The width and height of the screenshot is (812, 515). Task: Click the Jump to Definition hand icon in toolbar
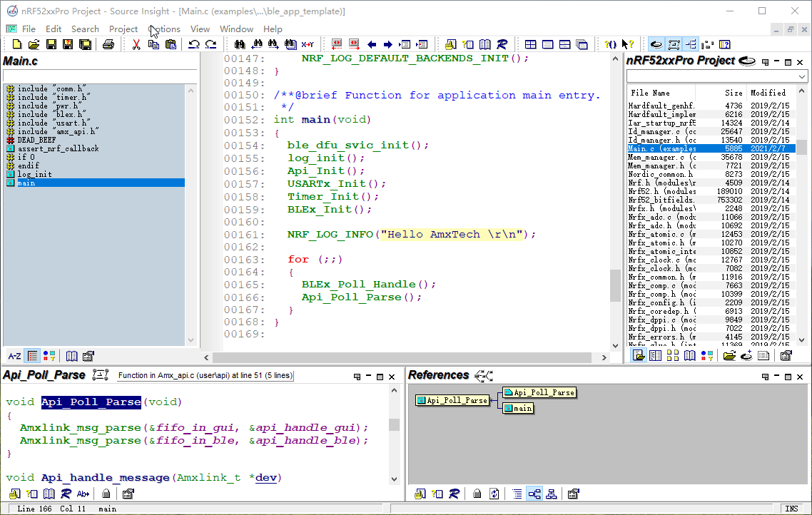click(x=450, y=44)
